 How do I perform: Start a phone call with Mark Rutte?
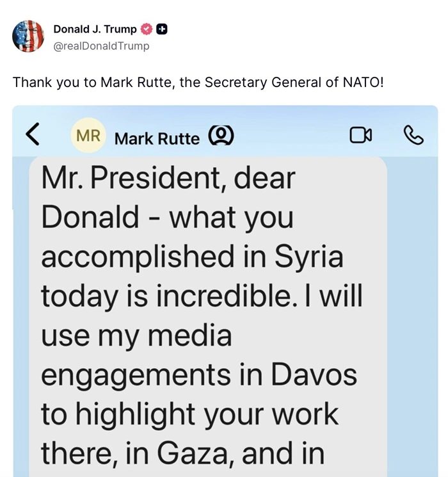click(413, 135)
